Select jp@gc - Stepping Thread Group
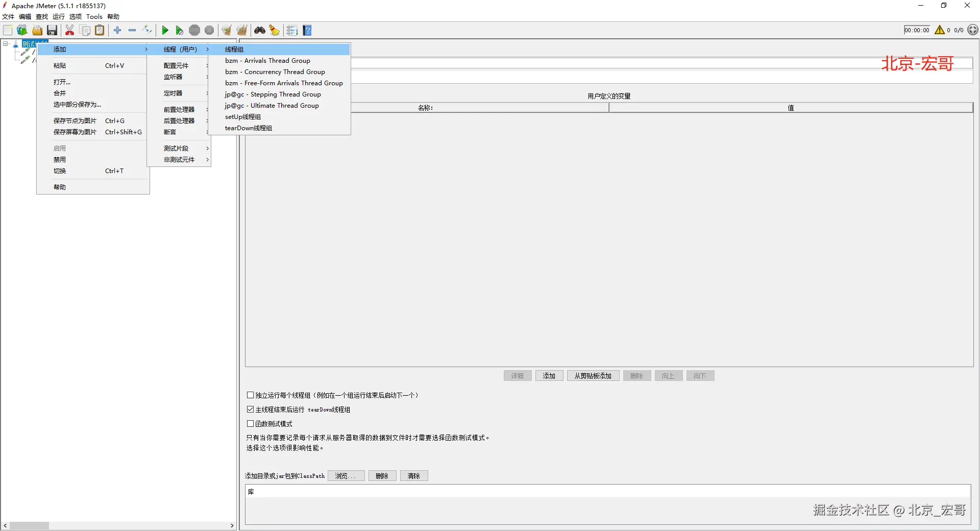This screenshot has width=980, height=531. [279, 94]
